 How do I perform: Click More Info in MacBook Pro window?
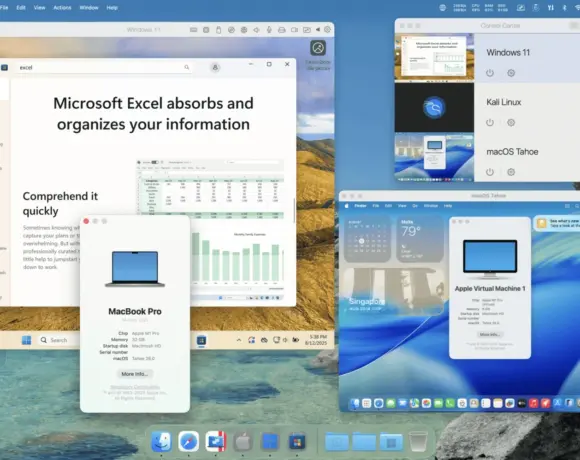(x=135, y=374)
